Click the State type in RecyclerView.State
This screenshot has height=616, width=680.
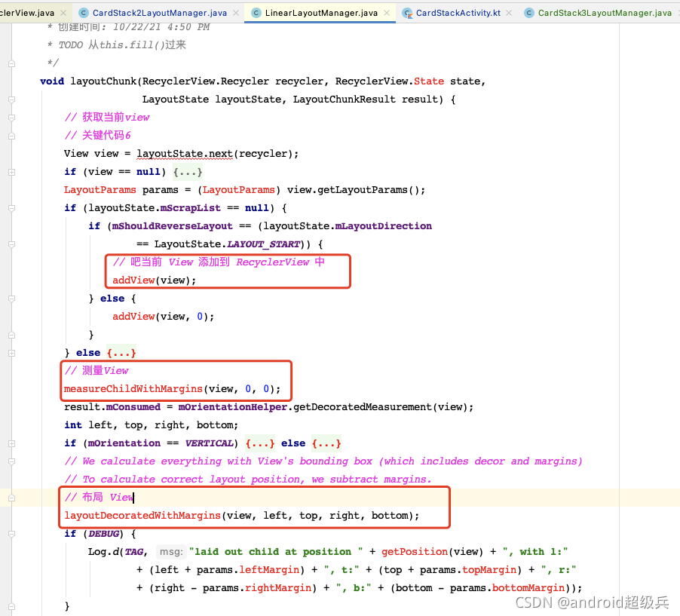[x=429, y=81]
